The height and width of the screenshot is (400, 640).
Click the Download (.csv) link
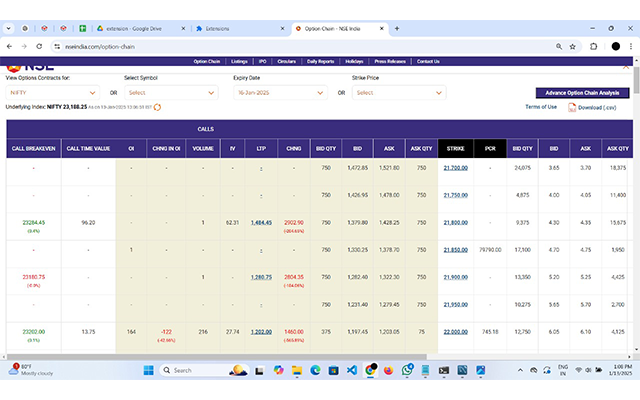[x=597, y=108]
